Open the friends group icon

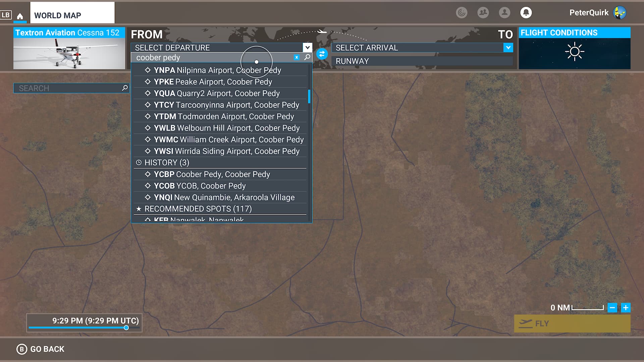coord(483,13)
